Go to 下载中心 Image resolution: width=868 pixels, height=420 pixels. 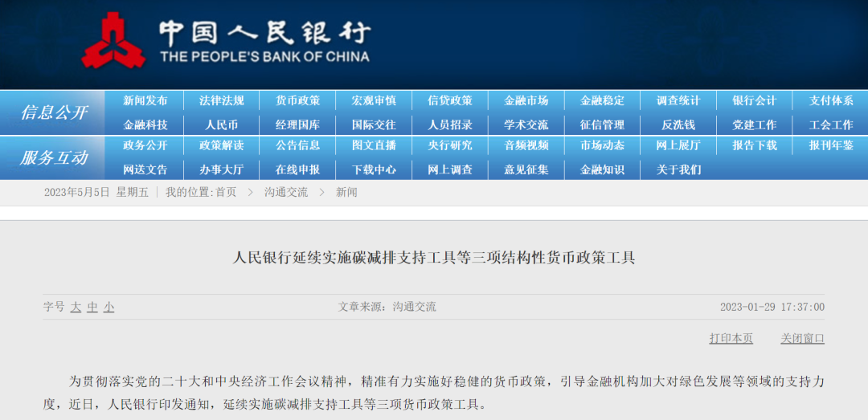tap(374, 170)
